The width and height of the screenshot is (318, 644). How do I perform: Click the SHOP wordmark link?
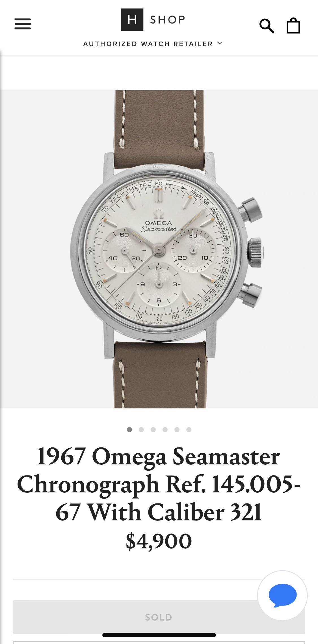click(x=168, y=20)
